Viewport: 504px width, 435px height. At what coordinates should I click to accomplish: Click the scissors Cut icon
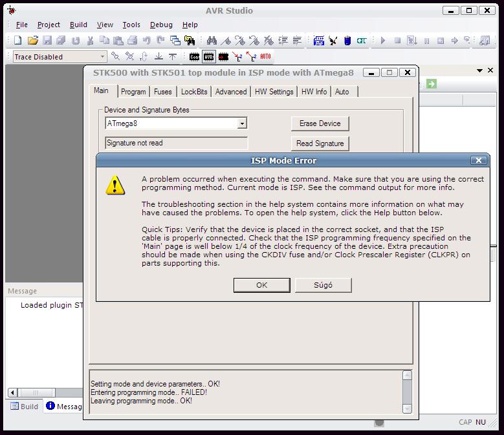pyautogui.click(x=91, y=41)
